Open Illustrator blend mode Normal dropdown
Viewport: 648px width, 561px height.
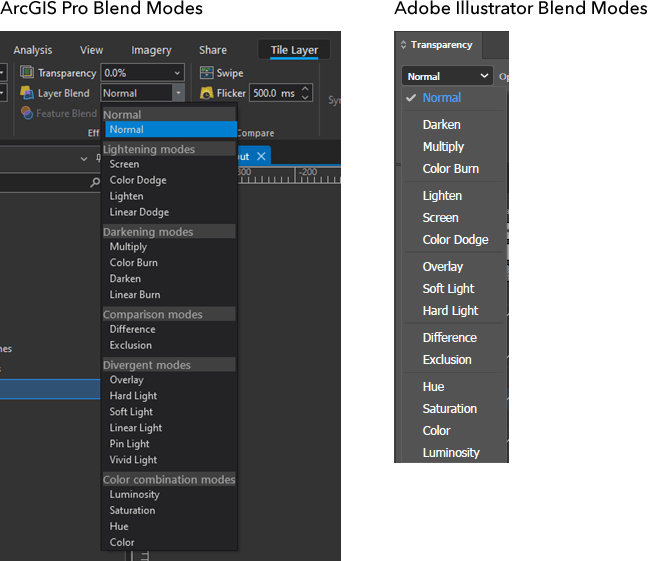point(447,76)
